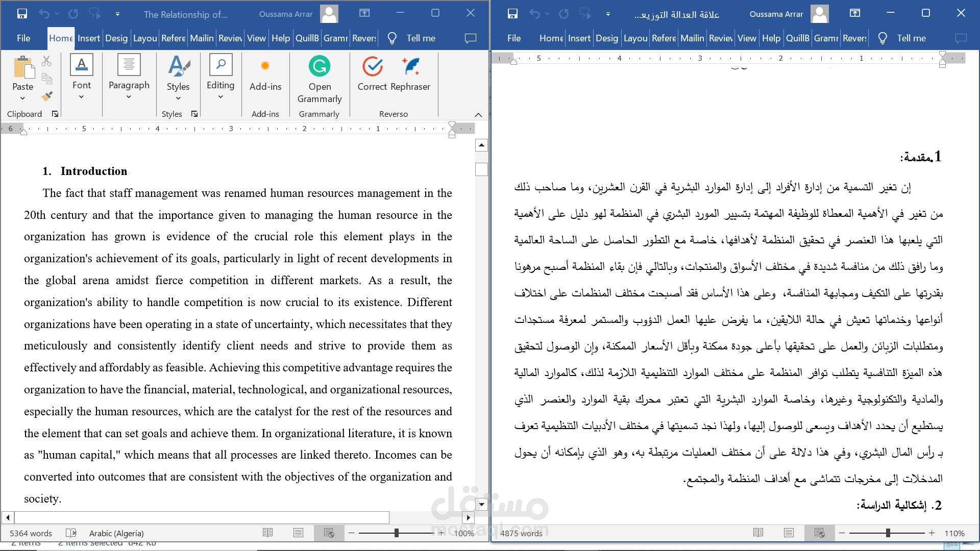Click 4875 words count in right window
The height and width of the screenshot is (551, 980).
click(521, 533)
